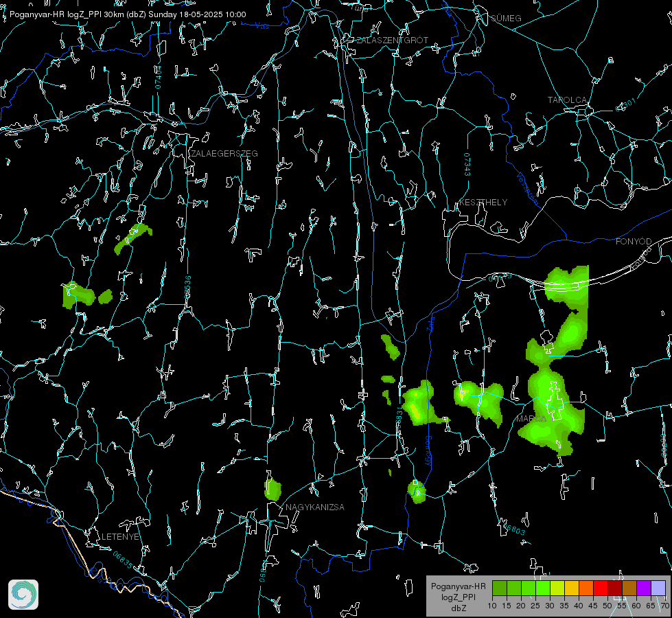Click the road number 06803 label
Viewport: 672px width, 618px height.
[x=514, y=529]
